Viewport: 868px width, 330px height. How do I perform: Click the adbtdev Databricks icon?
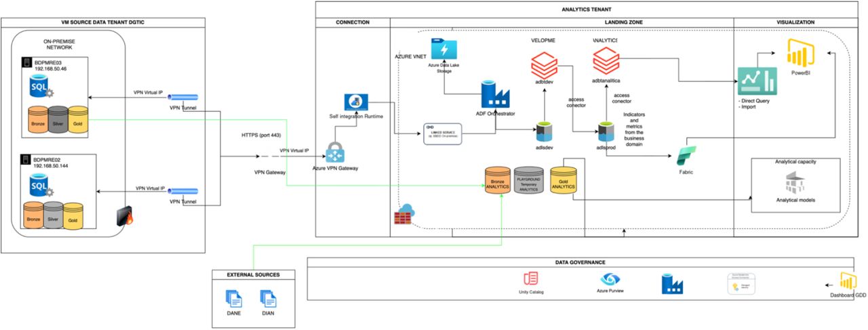545,66
